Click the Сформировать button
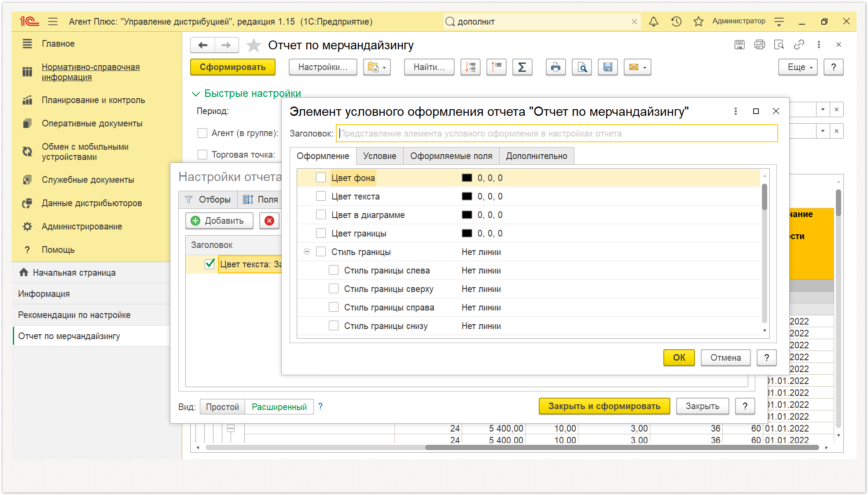868x495 pixels. click(233, 67)
